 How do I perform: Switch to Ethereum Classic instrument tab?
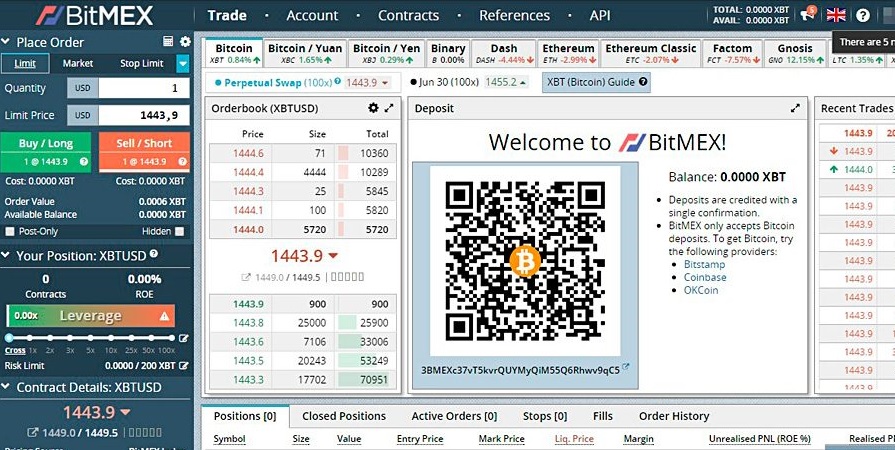651,53
